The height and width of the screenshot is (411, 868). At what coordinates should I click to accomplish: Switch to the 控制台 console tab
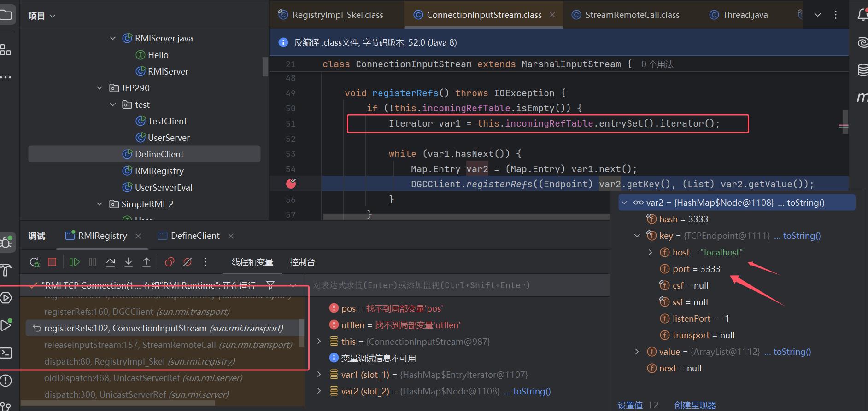pos(303,262)
